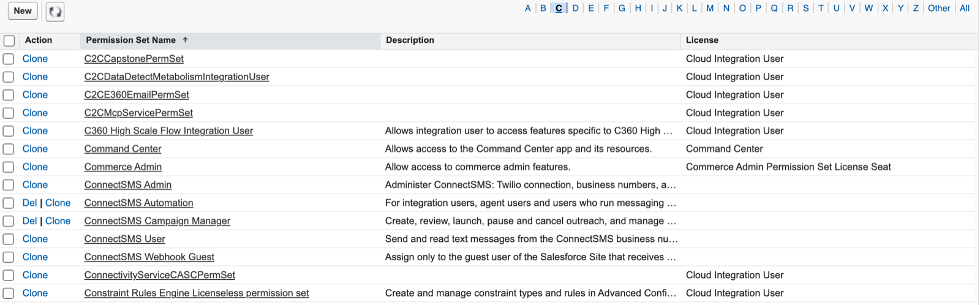Open the C2CMcpServicePermSet link
Screen dimensions: 980x305
click(x=138, y=113)
